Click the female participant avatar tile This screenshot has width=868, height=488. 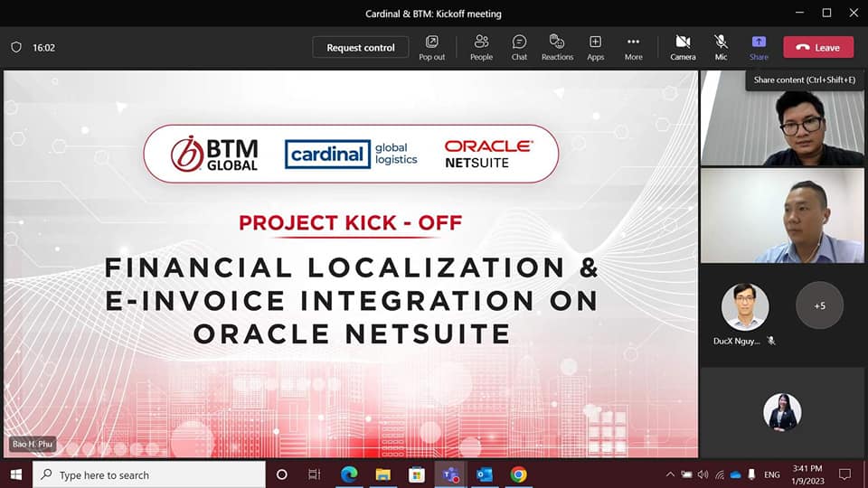[x=781, y=412]
